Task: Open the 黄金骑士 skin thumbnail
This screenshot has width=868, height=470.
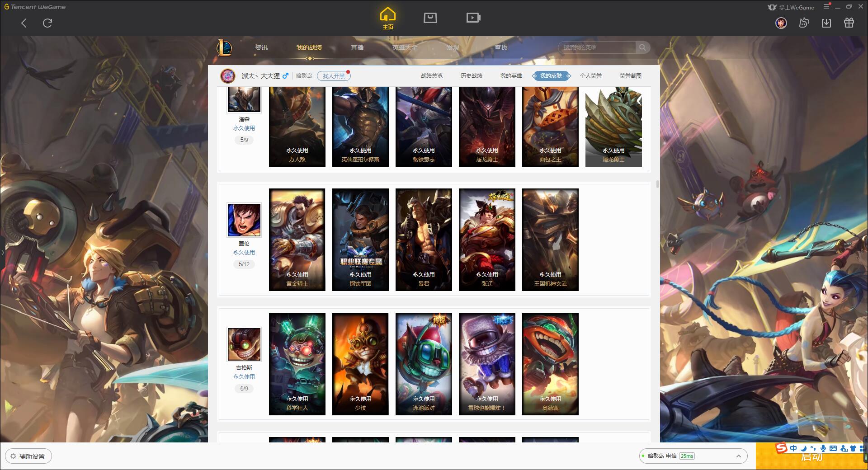Action: [297, 240]
